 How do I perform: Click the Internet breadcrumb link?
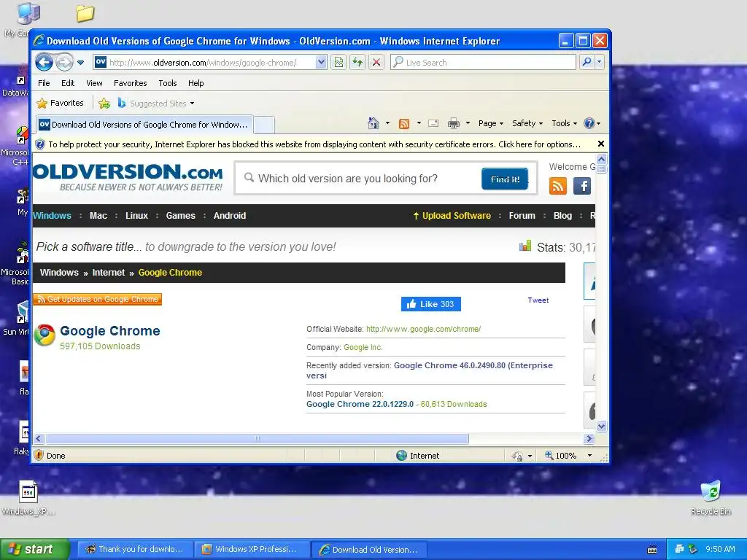pyautogui.click(x=108, y=273)
